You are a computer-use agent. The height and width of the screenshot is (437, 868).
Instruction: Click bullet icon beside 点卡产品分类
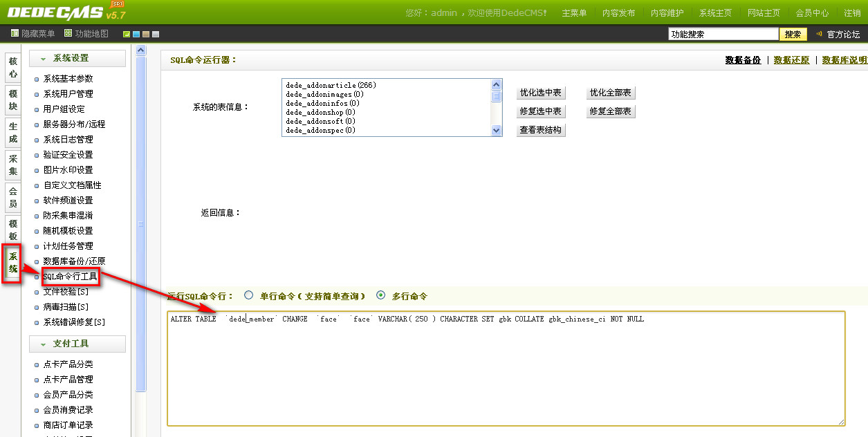click(x=37, y=365)
